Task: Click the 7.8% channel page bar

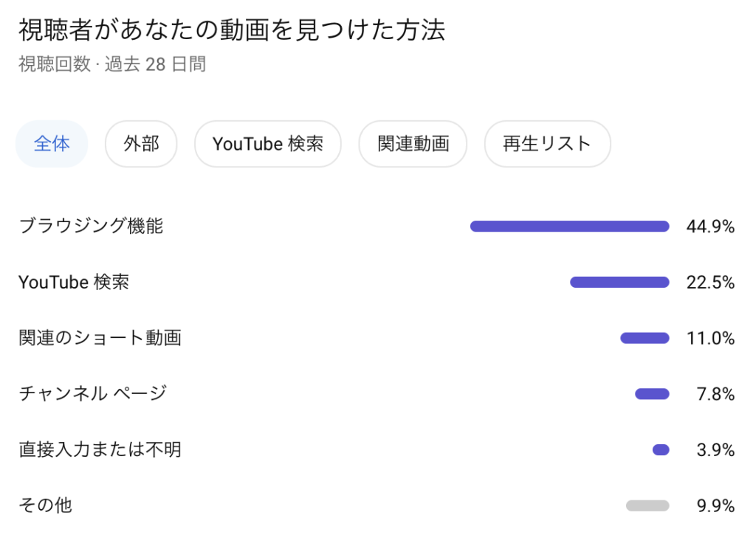Action: click(652, 394)
